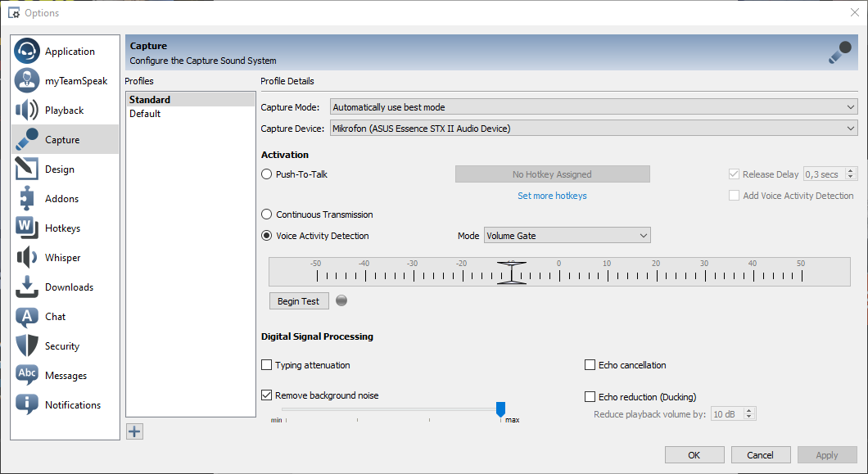The height and width of the screenshot is (474, 868).
Task: Open the Hotkeys keyboard key icon
Action: point(27,228)
